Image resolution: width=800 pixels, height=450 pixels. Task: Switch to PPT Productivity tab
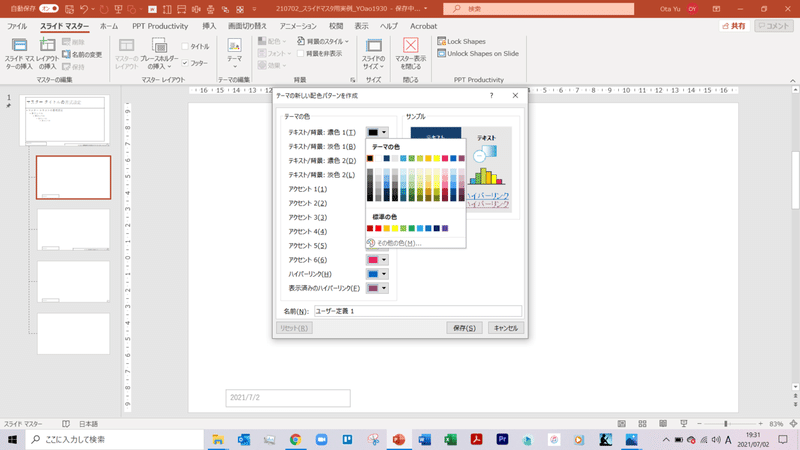coord(160,26)
